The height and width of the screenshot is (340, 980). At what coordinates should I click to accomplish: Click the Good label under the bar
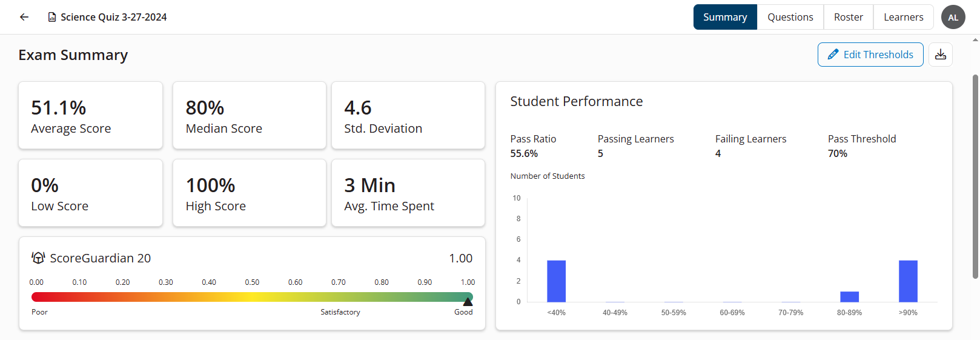pos(463,312)
